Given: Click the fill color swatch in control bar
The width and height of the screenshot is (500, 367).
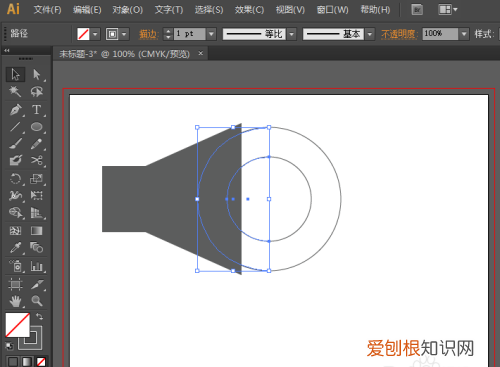Looking at the screenshot, I should (83, 34).
